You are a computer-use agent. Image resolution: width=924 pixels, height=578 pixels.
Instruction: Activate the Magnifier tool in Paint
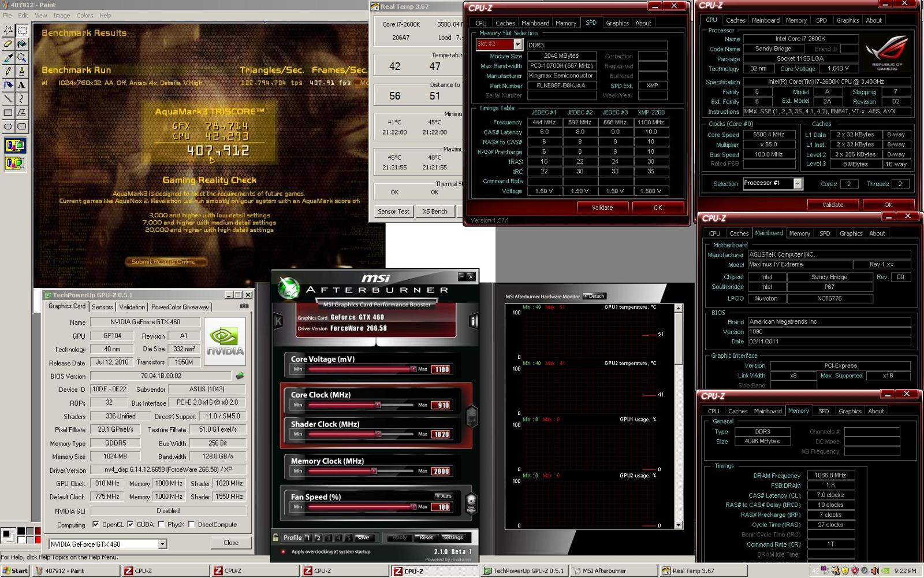22,58
